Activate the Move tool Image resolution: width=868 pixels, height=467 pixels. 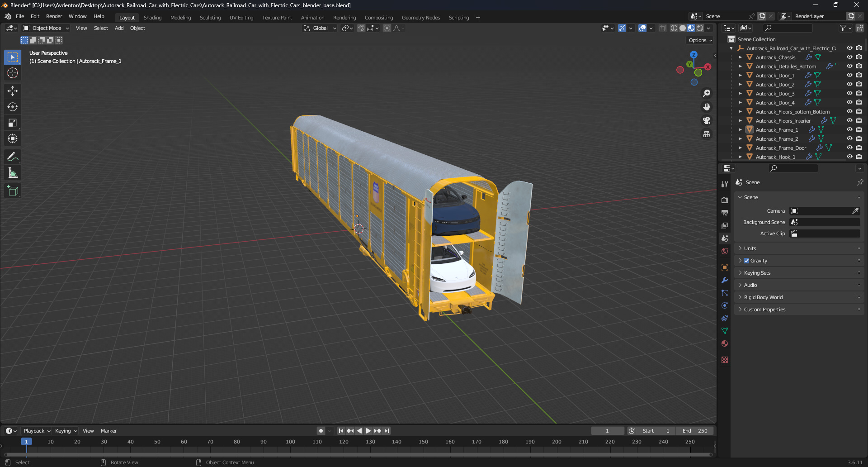coord(13,91)
